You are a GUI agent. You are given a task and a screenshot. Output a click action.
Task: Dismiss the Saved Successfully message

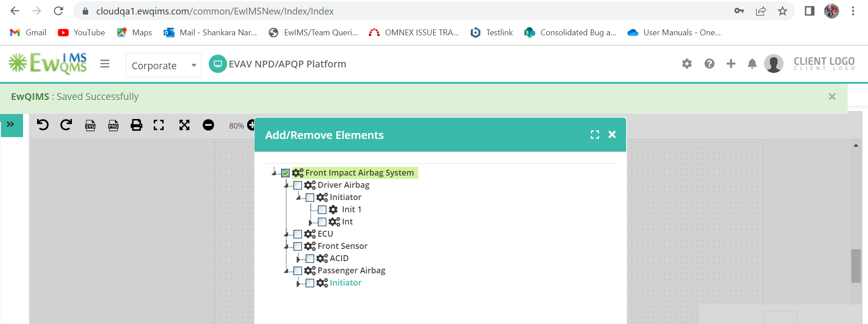(832, 96)
